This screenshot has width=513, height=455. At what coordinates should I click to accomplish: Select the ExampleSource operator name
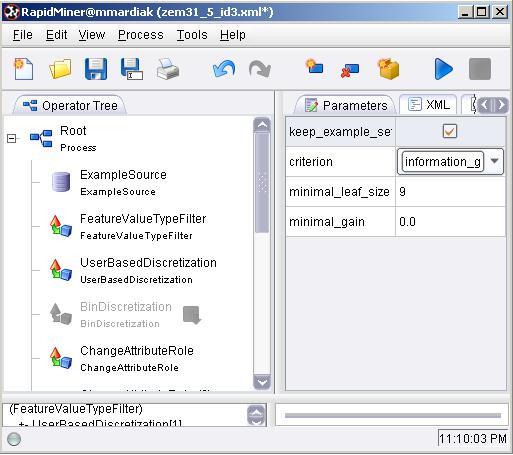click(123, 175)
